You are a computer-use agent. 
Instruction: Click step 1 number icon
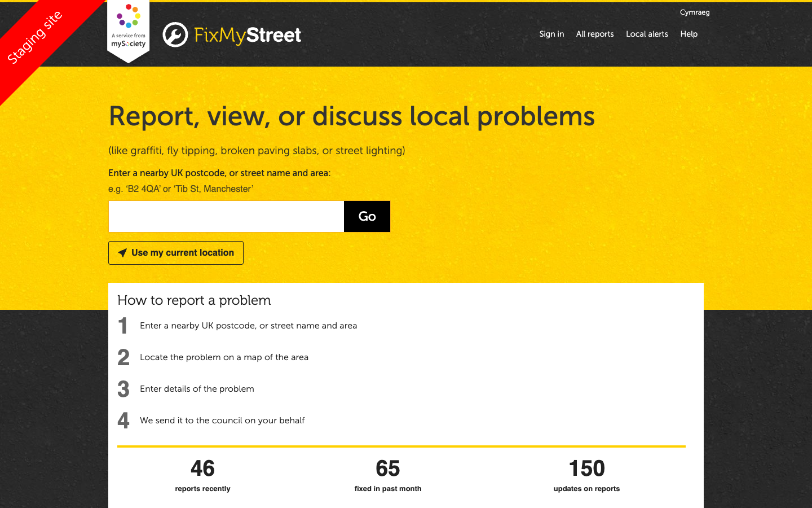click(123, 326)
